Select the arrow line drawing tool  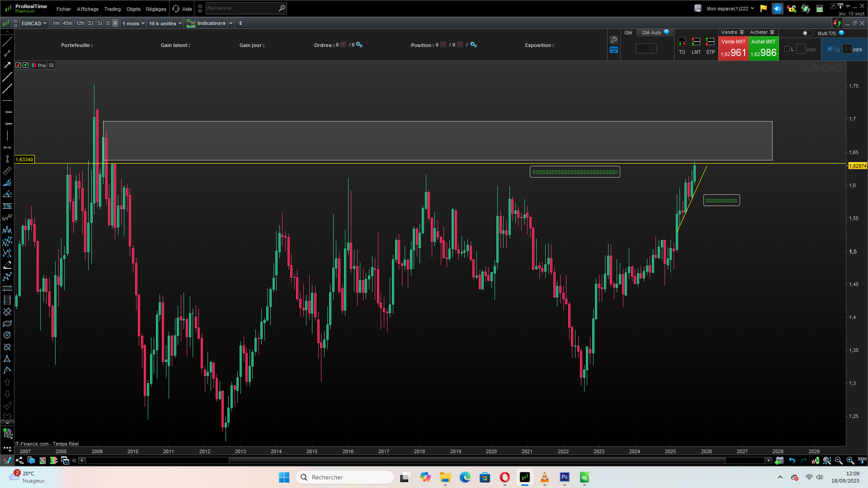click(7, 65)
